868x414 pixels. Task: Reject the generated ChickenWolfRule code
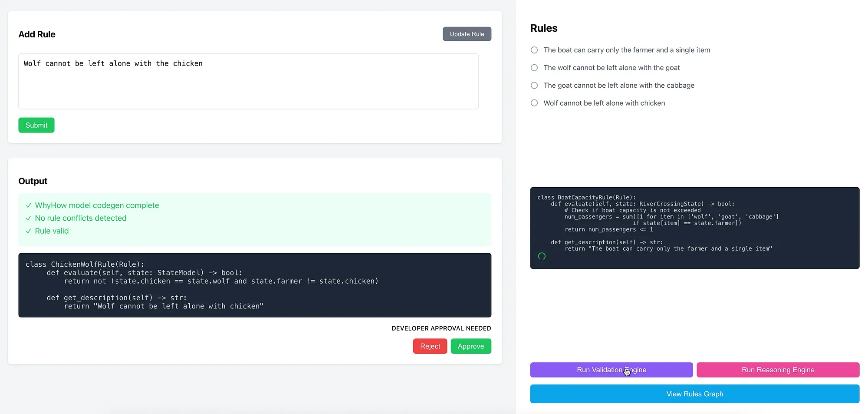[x=430, y=346]
